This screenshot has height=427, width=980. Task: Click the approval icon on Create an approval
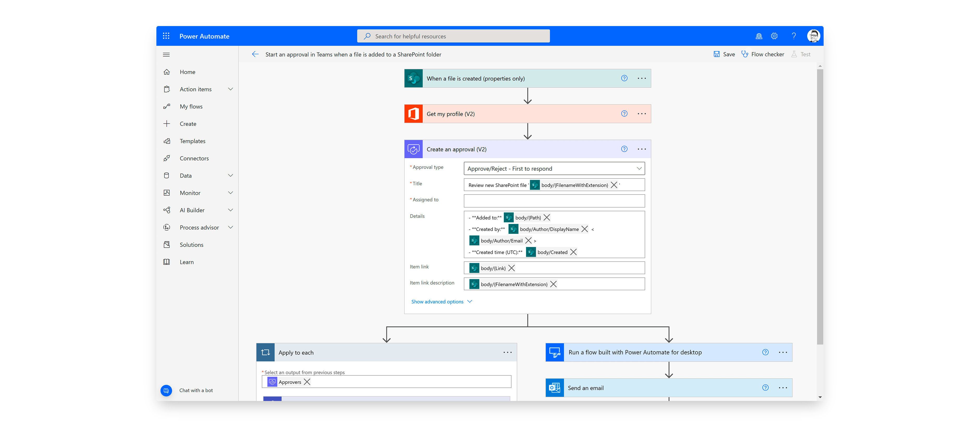pyautogui.click(x=414, y=149)
